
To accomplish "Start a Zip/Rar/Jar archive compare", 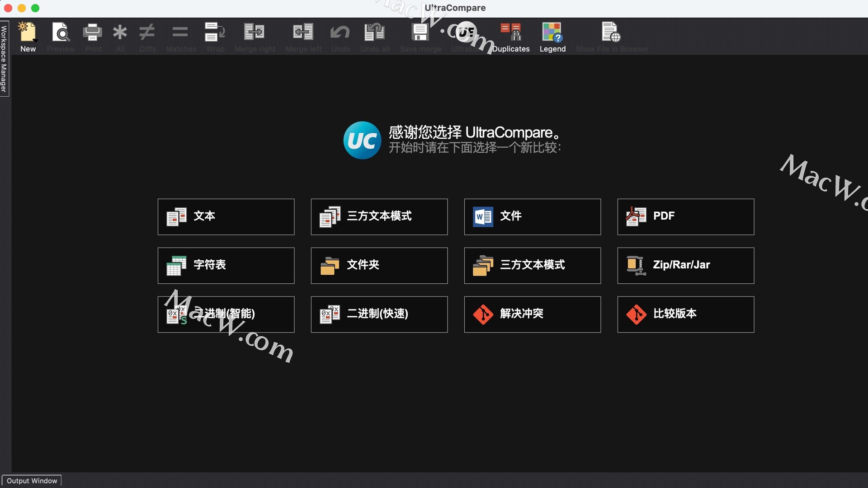I will (x=686, y=266).
